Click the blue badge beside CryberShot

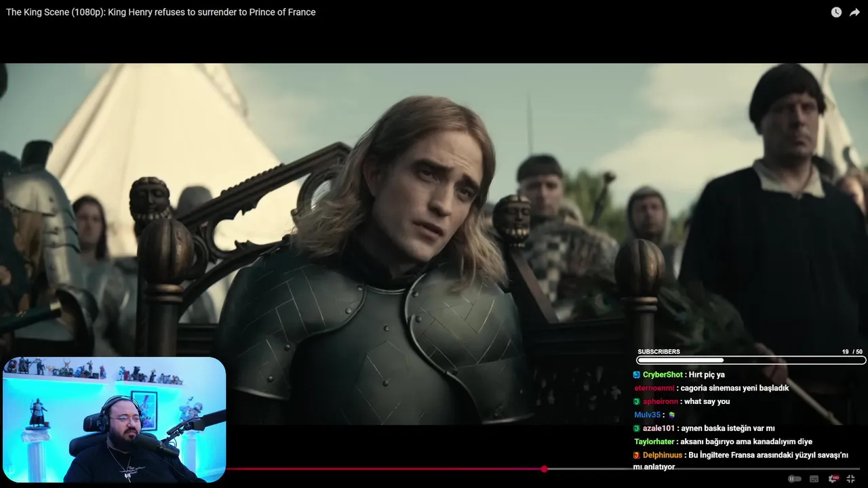coord(637,375)
